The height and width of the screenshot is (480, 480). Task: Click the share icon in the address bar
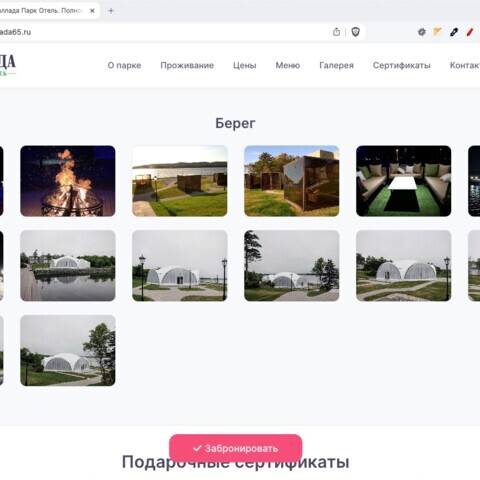click(336, 32)
